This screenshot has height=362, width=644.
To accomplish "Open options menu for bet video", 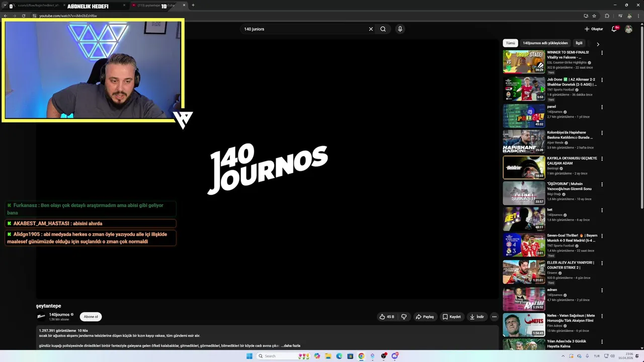I will pos(602,210).
